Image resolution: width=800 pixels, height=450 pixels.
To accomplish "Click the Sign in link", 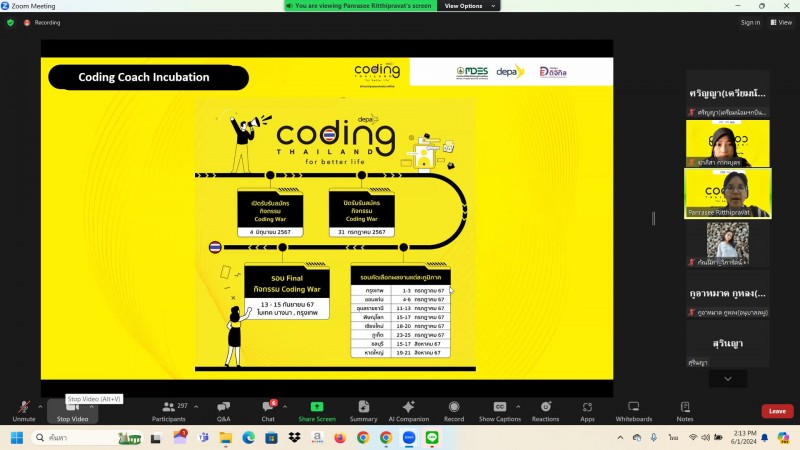I will tap(750, 22).
